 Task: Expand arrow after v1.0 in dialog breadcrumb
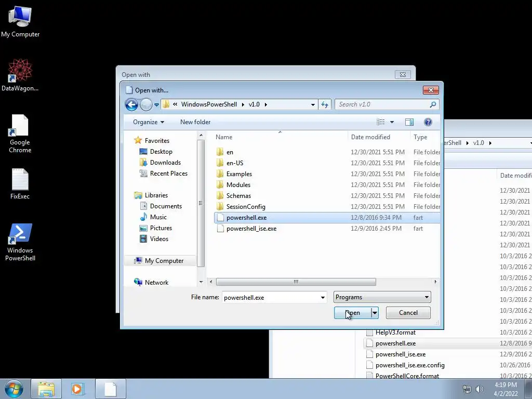tap(265, 104)
